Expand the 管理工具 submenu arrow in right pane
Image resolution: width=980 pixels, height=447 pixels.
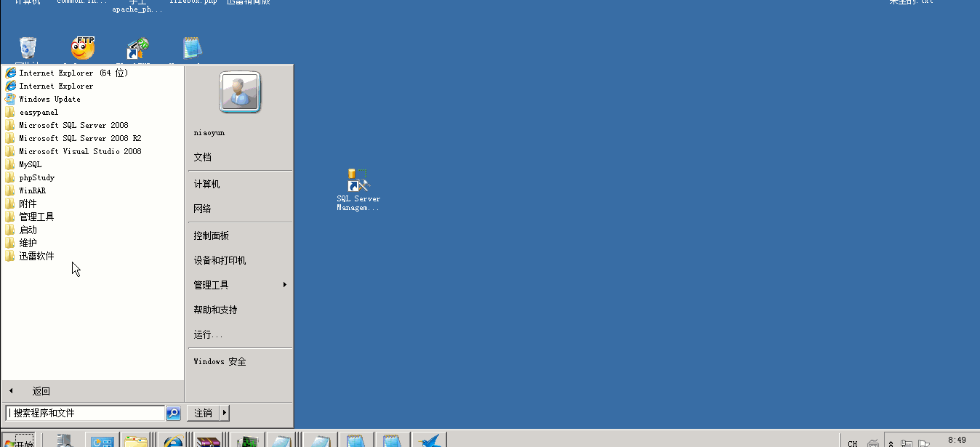point(285,285)
